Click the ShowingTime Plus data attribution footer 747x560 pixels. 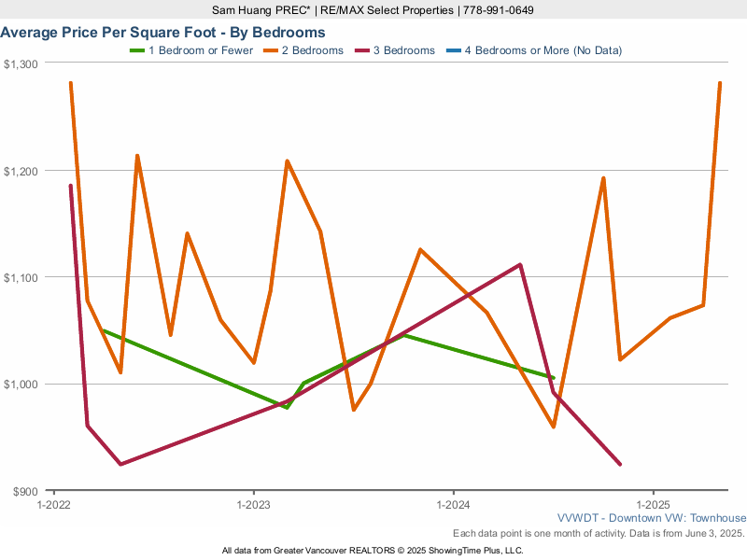[x=373, y=551]
